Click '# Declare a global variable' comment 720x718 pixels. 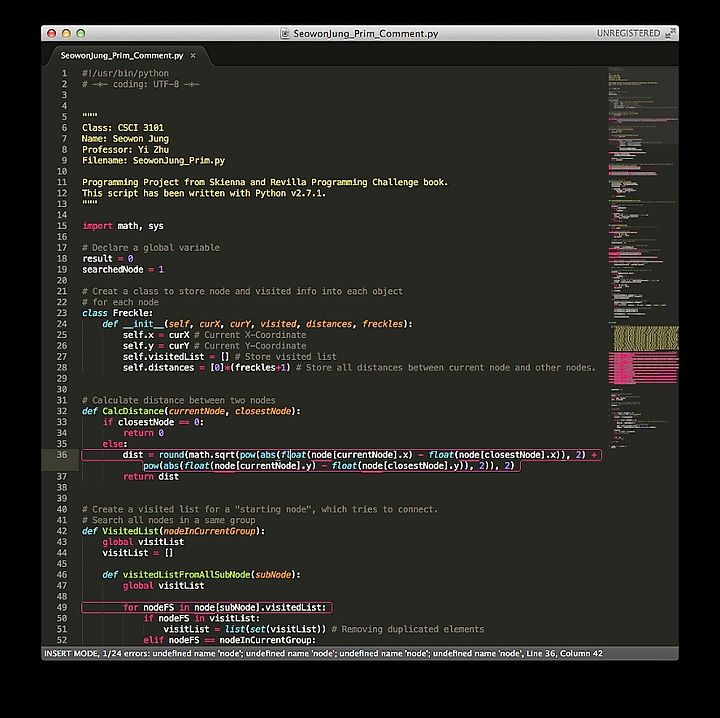(151, 248)
